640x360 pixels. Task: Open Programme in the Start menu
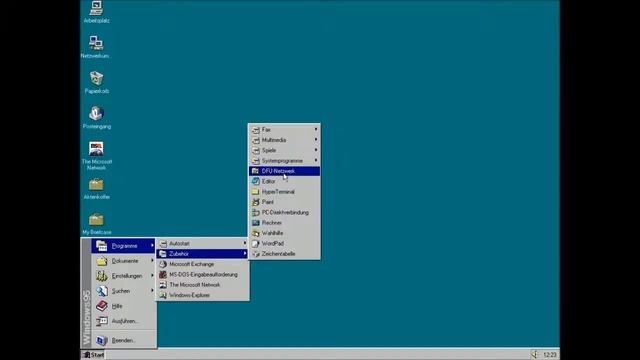pyautogui.click(x=123, y=246)
